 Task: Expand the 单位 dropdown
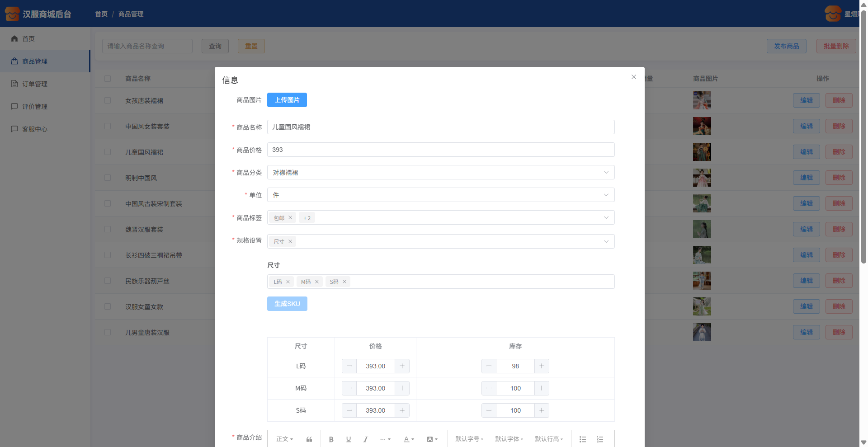coord(440,195)
